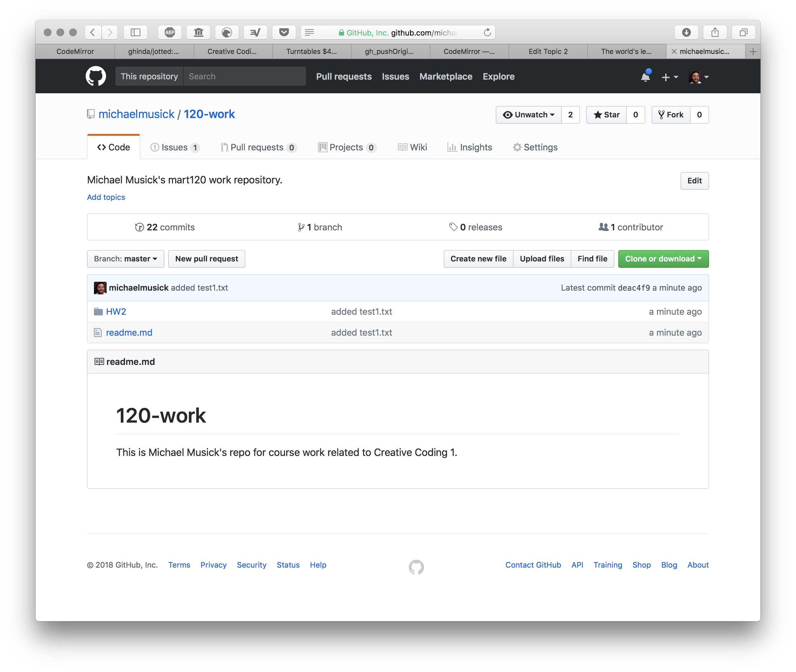Image resolution: width=796 pixels, height=672 pixels.
Task: Toggle the Issues tab view
Action: 175,147
